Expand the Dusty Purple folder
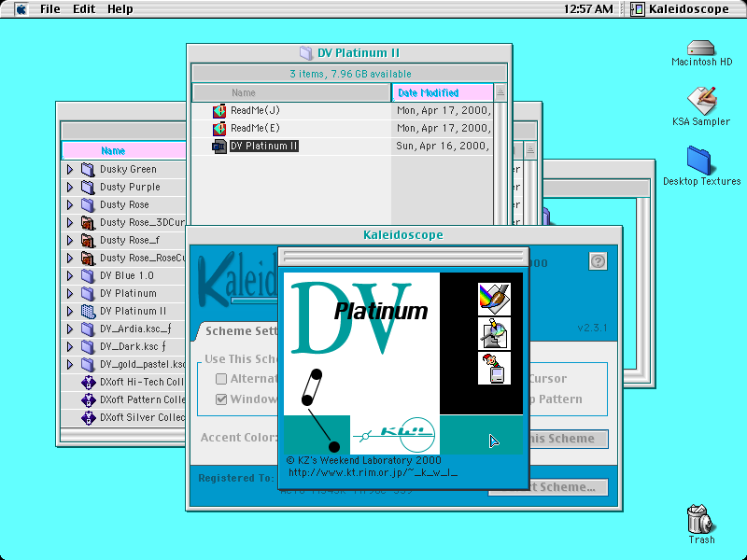This screenshot has width=747, height=560. click(70, 187)
